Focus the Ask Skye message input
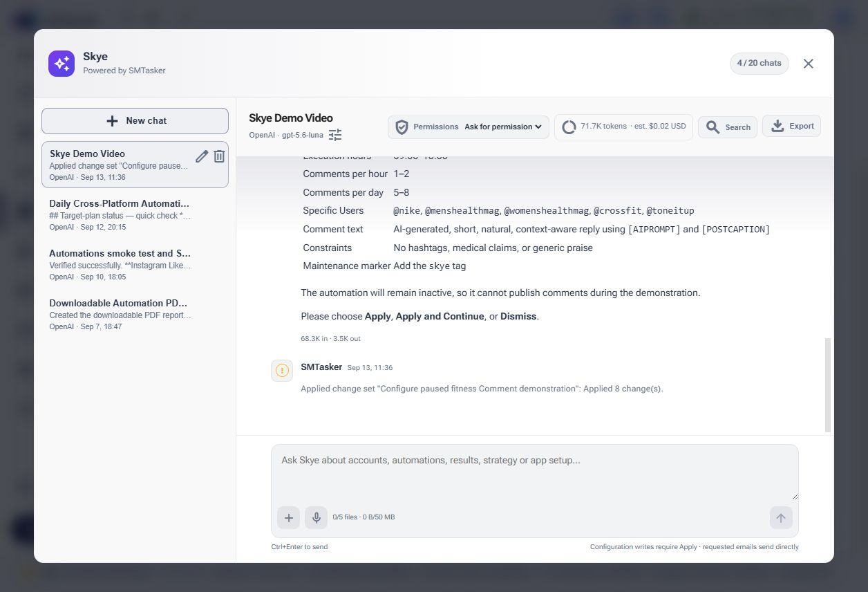This screenshot has width=868, height=592. click(535, 473)
